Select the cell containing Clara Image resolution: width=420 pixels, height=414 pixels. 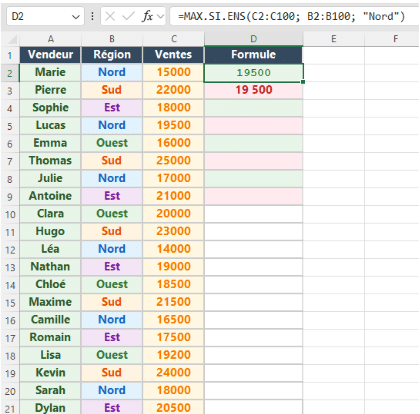point(50,214)
